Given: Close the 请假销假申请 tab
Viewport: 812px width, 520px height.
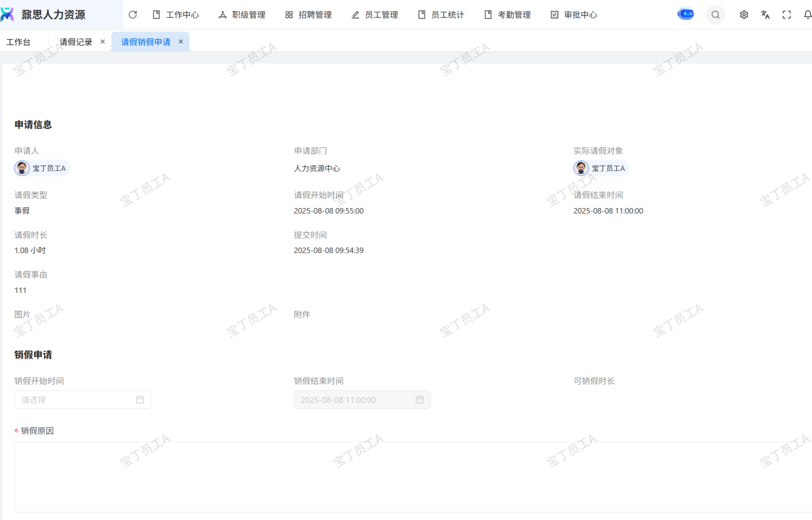Looking at the screenshot, I should click(x=181, y=42).
